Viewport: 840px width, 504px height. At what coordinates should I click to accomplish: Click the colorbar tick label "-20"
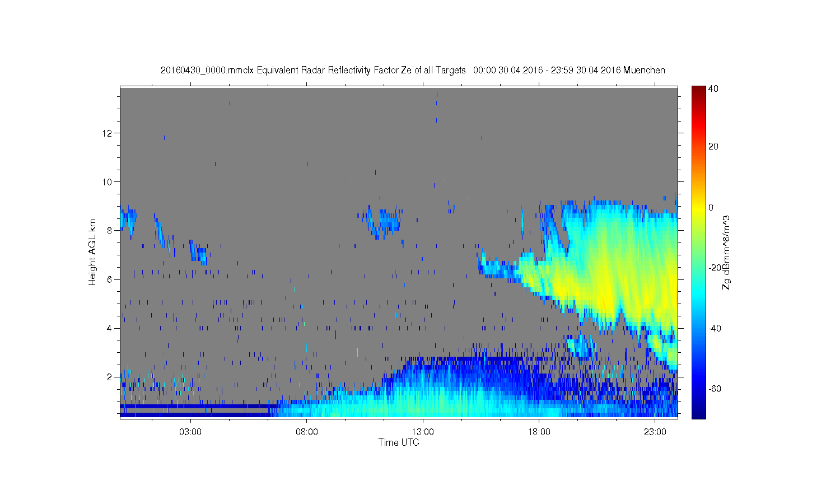coord(715,268)
